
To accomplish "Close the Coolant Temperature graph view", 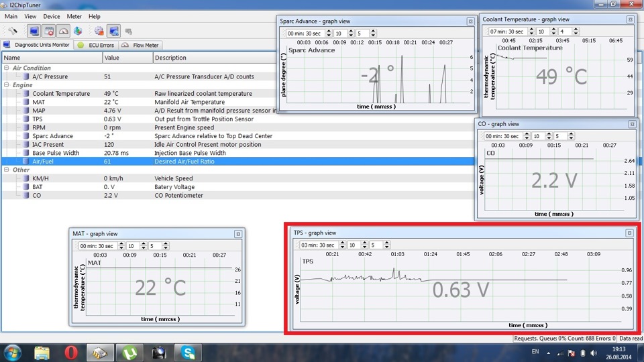I will click(x=630, y=19).
